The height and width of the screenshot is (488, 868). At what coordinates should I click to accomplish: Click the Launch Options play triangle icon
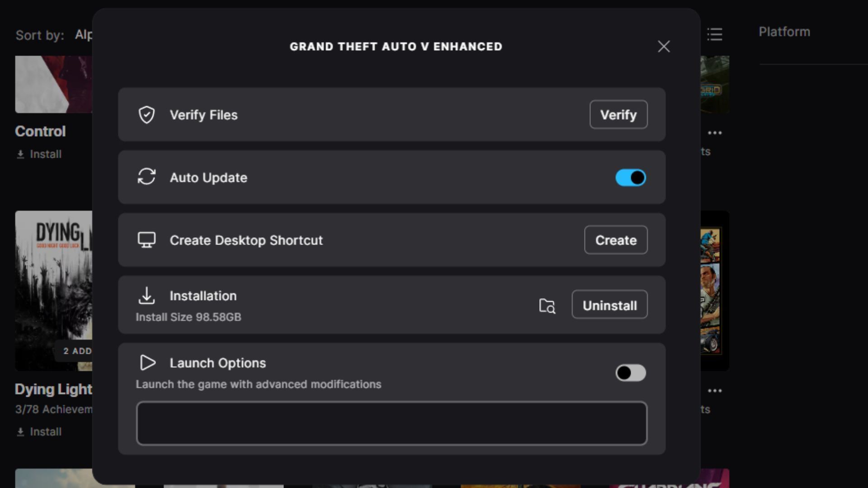(147, 362)
